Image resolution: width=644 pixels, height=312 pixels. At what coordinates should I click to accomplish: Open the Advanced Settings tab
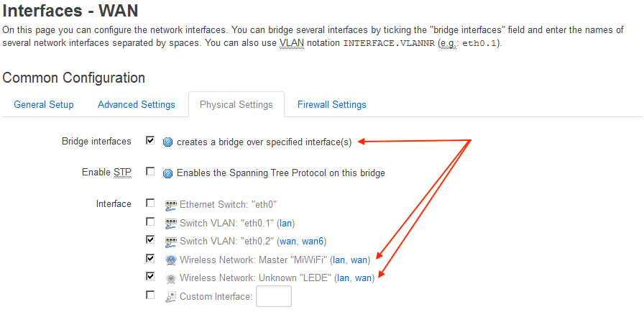137,105
